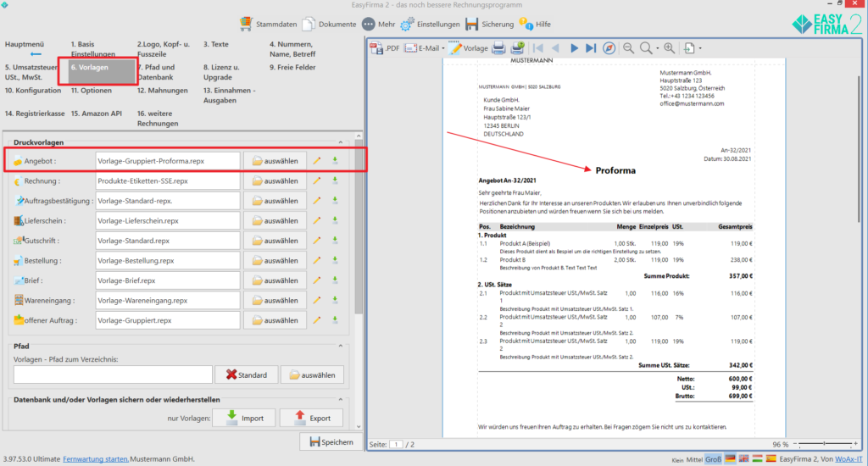The width and height of the screenshot is (868, 466).
Task: Send document via E-Mail button
Action: click(422, 48)
